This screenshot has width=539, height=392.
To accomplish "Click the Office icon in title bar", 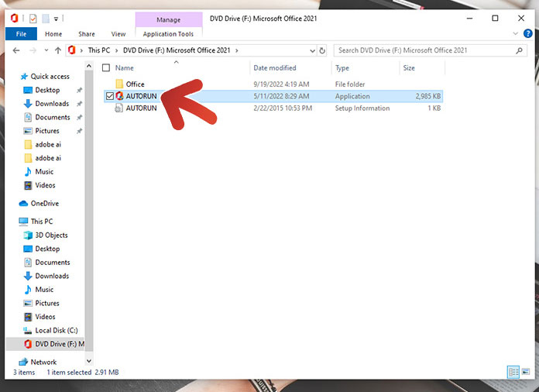I will (x=15, y=19).
